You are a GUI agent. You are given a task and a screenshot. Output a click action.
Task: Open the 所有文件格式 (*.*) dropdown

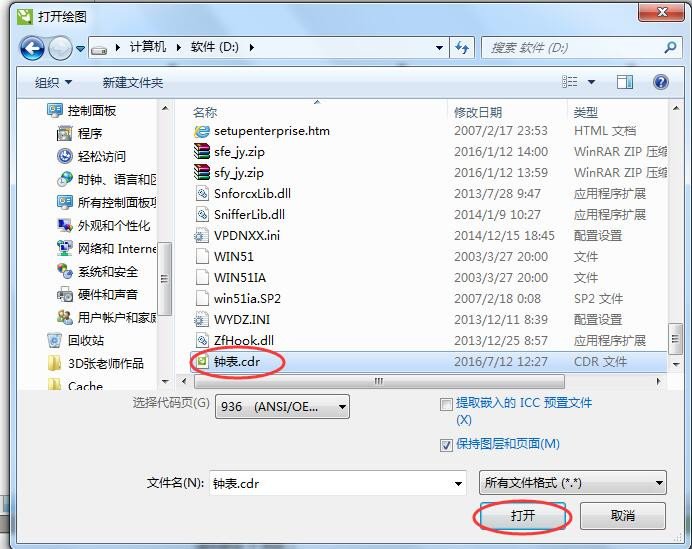pos(572,483)
